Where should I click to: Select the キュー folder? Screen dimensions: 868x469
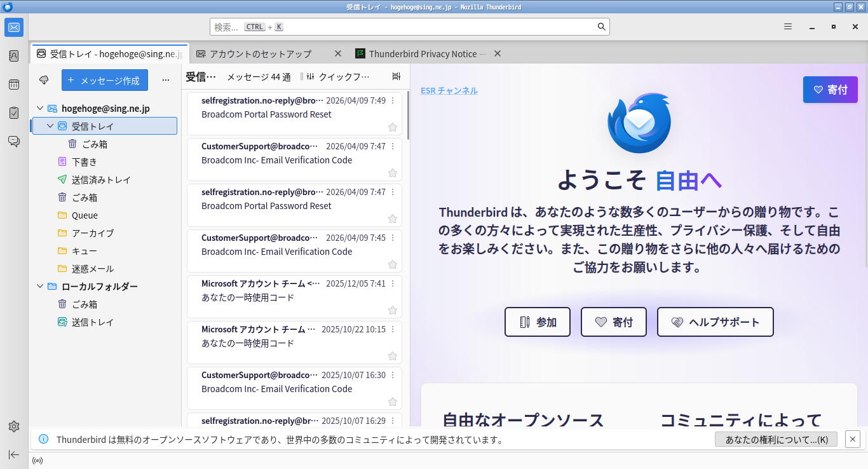[104, 251]
